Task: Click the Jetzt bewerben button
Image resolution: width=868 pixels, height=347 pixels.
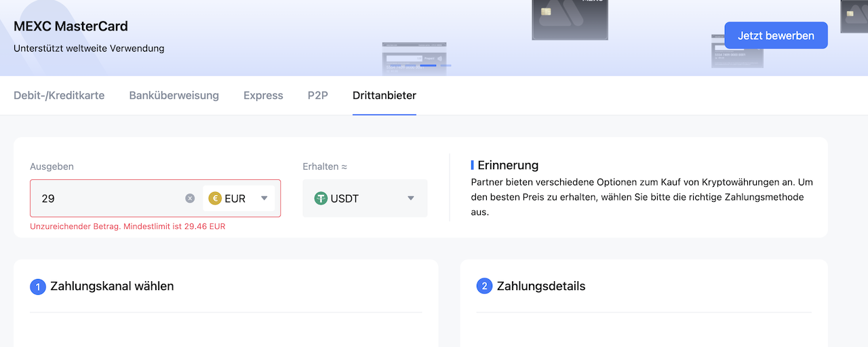Action: coord(776,35)
